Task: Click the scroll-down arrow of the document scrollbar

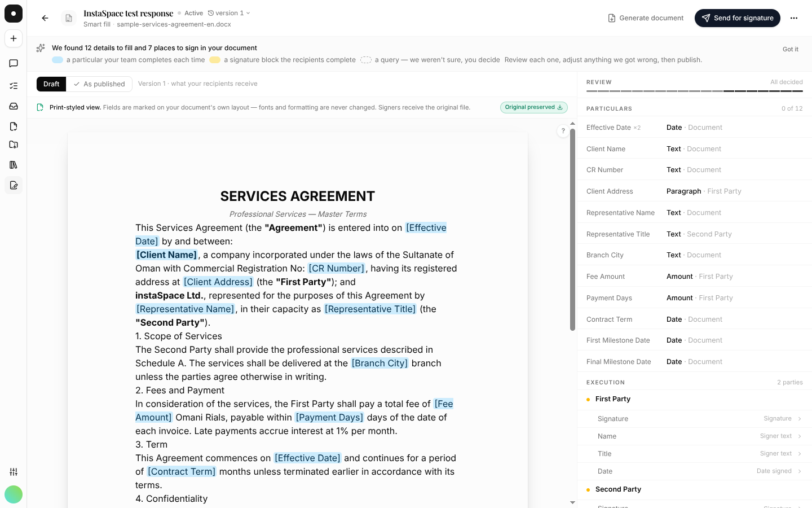Action: point(572,502)
